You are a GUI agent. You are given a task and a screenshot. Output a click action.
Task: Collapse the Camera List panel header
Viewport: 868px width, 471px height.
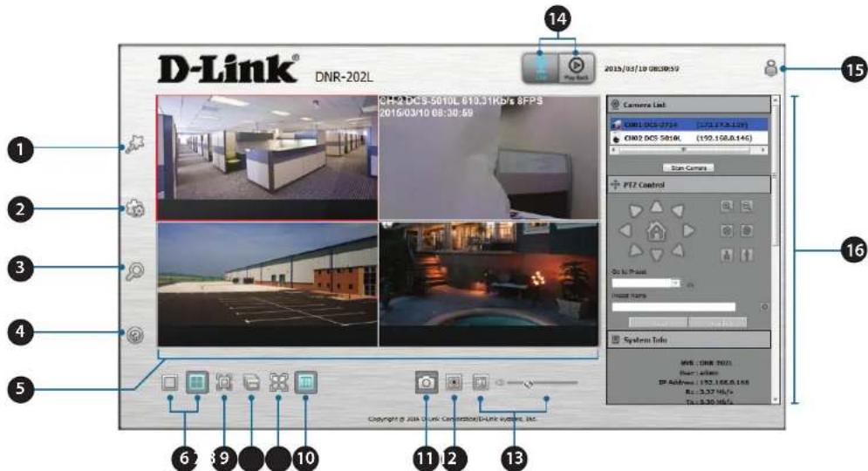point(689,104)
